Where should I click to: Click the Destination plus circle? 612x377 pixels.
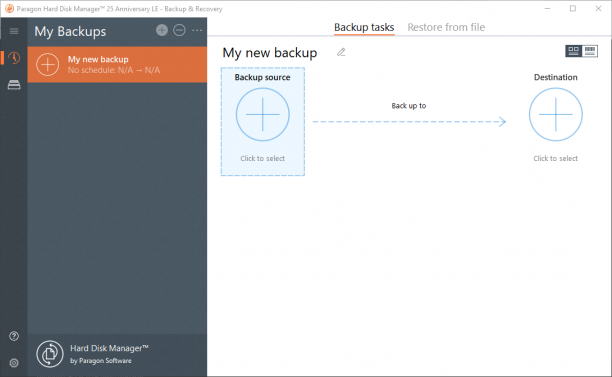point(556,114)
